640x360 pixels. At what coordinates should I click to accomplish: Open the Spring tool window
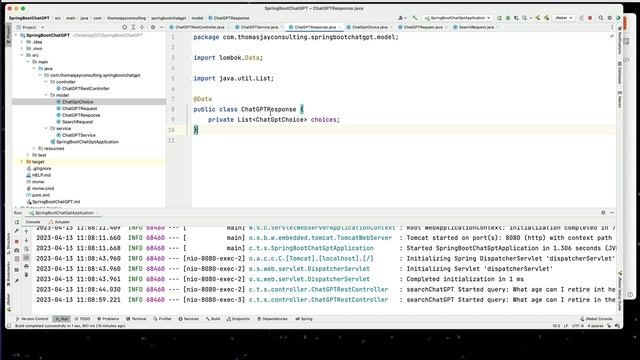[x=304, y=319]
